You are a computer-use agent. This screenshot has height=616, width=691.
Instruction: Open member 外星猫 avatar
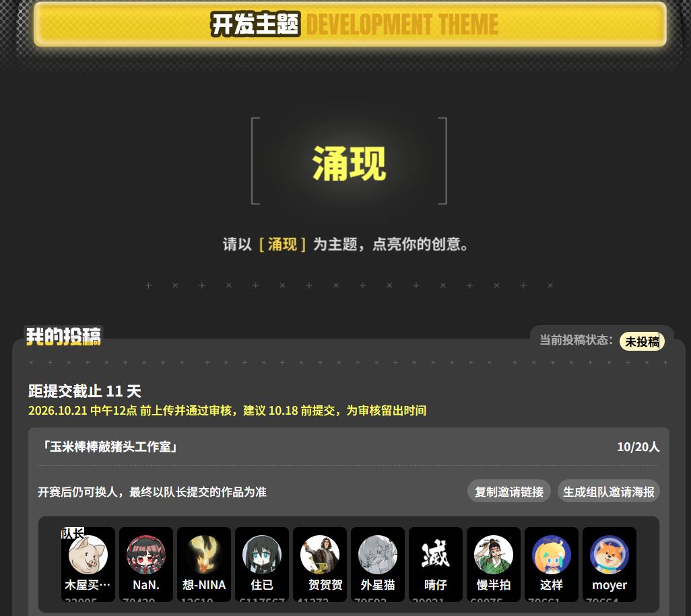click(378, 554)
